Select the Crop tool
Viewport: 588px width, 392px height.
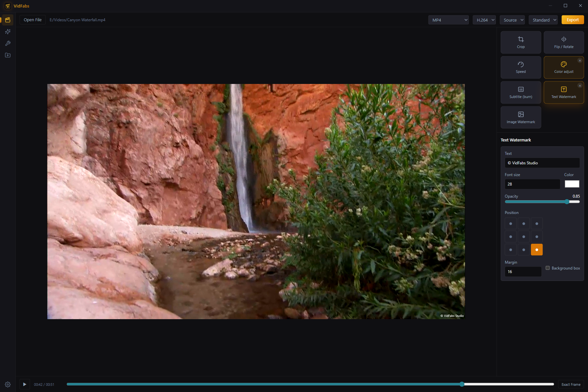point(521,42)
